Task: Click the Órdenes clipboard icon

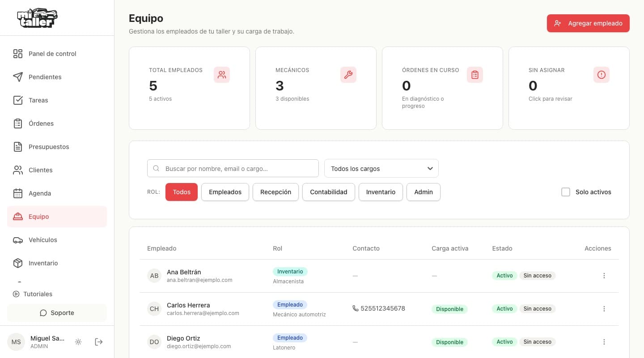Action: tap(18, 124)
